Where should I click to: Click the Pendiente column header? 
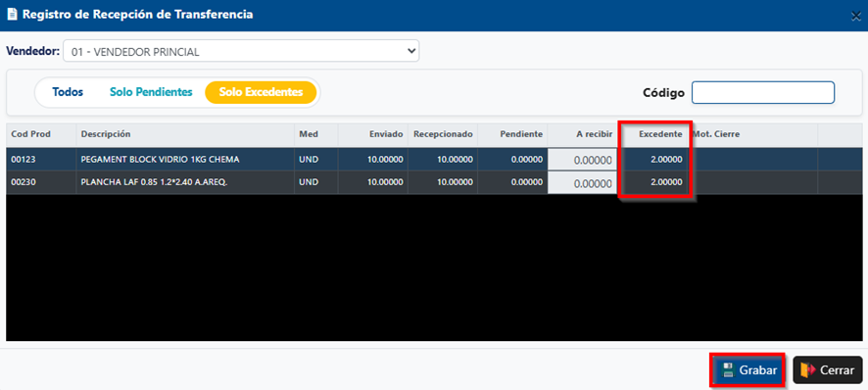click(512, 134)
